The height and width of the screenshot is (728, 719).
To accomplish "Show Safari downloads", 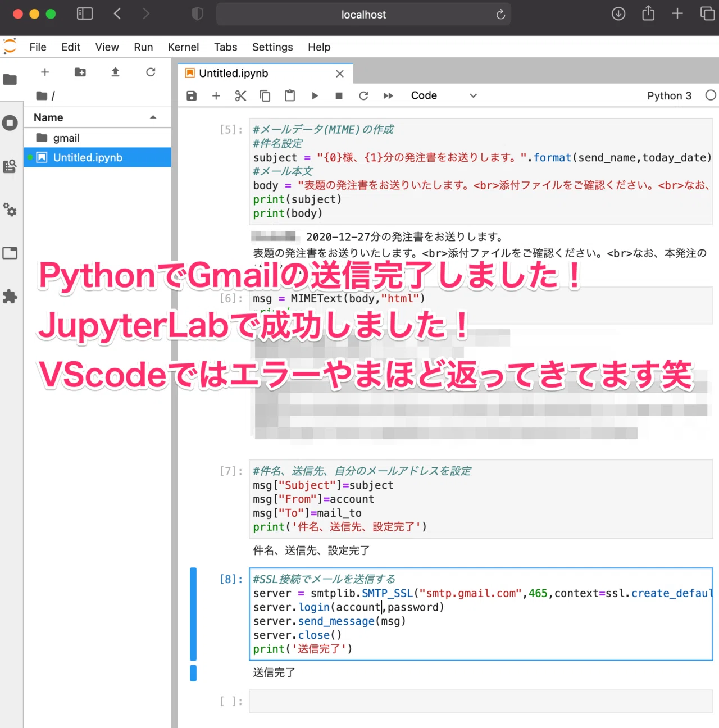I will click(618, 14).
